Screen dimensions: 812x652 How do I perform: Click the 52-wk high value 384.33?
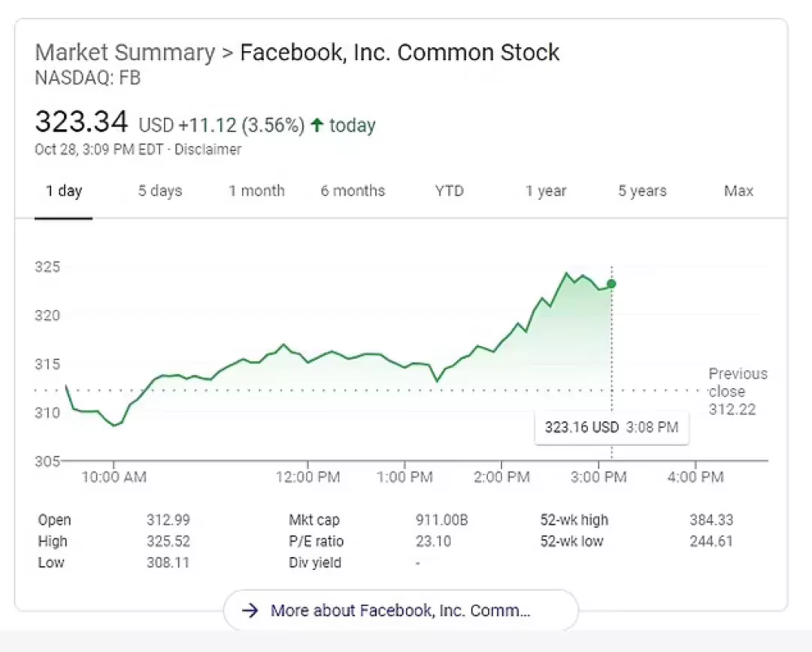(710, 520)
